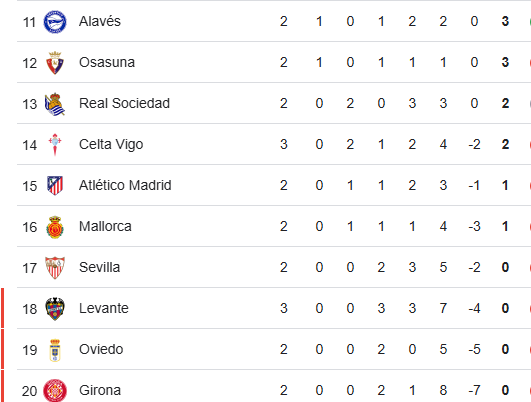Select the Girona team name link

click(x=100, y=390)
